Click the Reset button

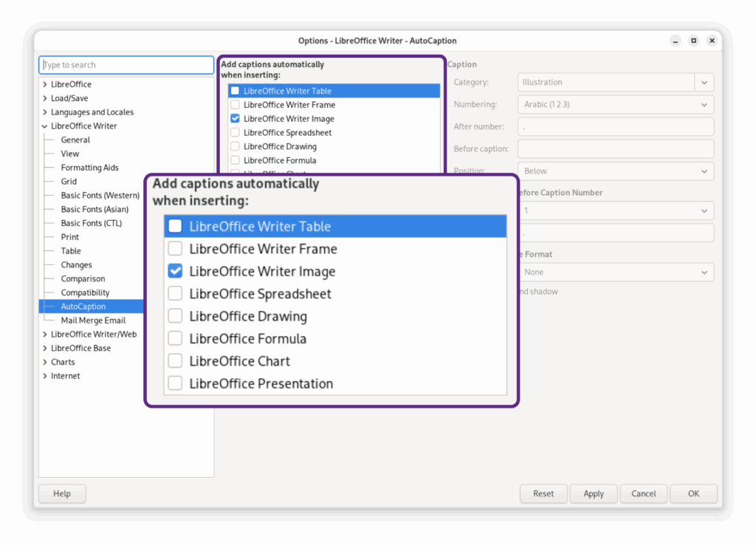point(543,493)
